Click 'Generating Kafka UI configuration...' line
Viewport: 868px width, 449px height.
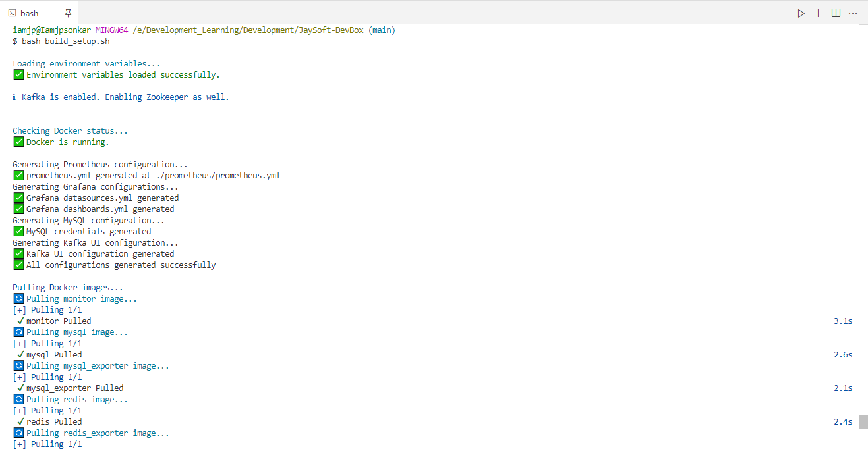coord(96,243)
